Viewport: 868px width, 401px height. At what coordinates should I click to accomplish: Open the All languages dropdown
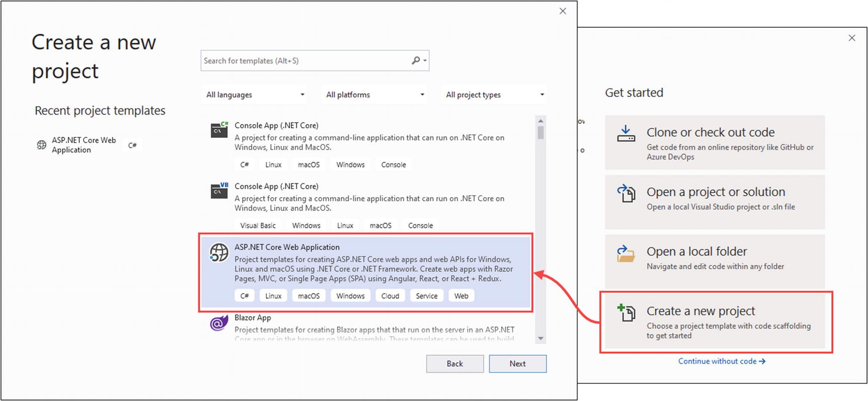[255, 95]
